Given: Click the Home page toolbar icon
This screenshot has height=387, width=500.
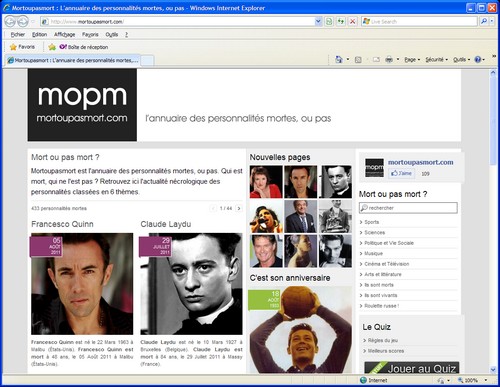Looking at the screenshot, I should tap(339, 60).
